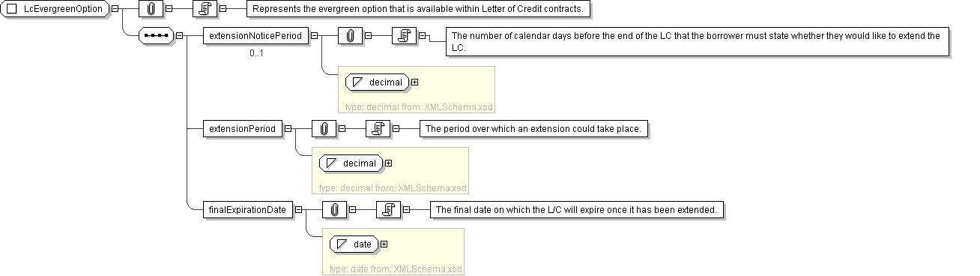Click the attachment icon beside LcEvergreenOption

pos(151,10)
